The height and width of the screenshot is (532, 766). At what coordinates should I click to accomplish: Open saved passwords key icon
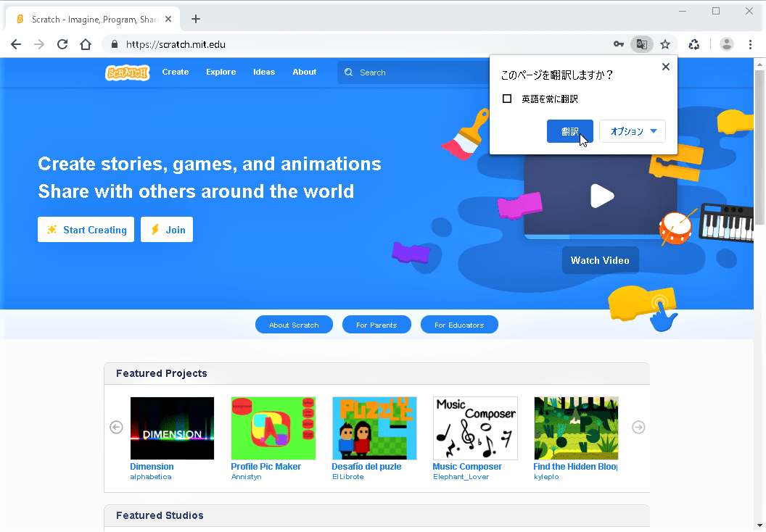pyautogui.click(x=619, y=44)
